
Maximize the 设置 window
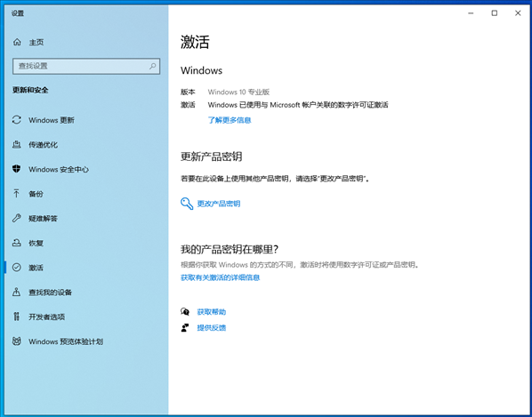tap(495, 13)
